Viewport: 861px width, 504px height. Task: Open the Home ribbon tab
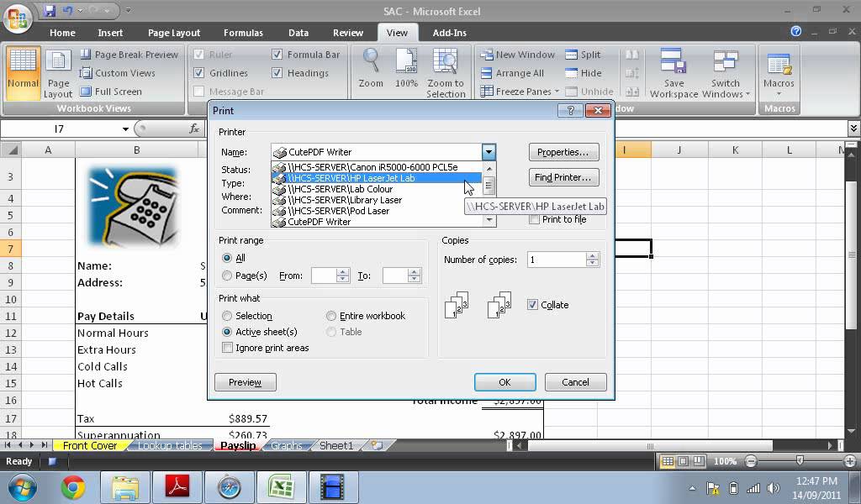click(62, 33)
